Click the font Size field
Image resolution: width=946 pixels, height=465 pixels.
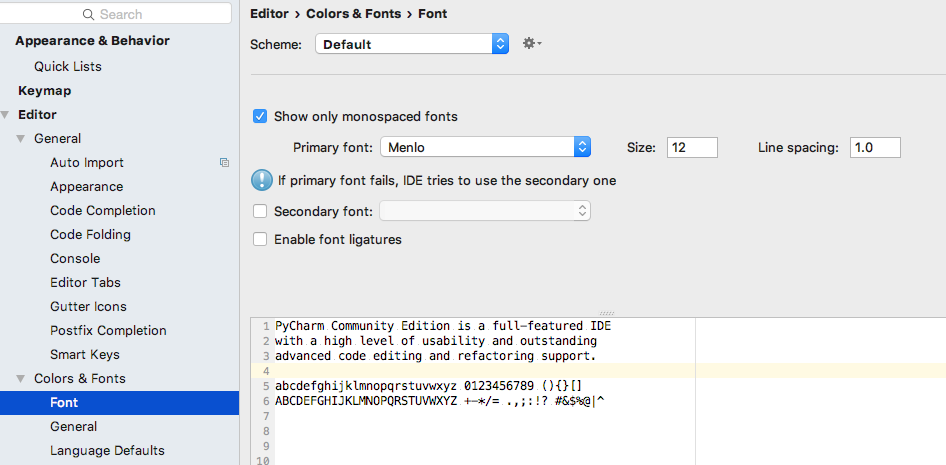(692, 147)
